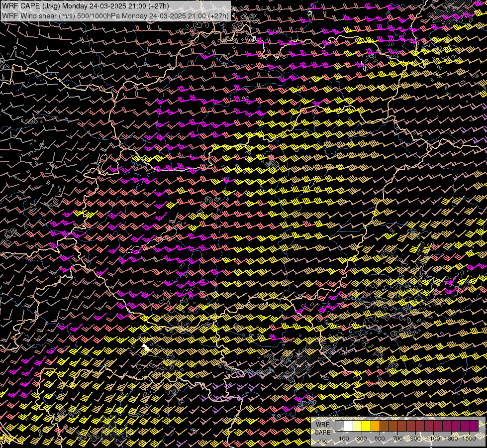The image size is (487, 448).
Task: Click the 'CAPE' word in the legend
Action: click(x=322, y=432)
